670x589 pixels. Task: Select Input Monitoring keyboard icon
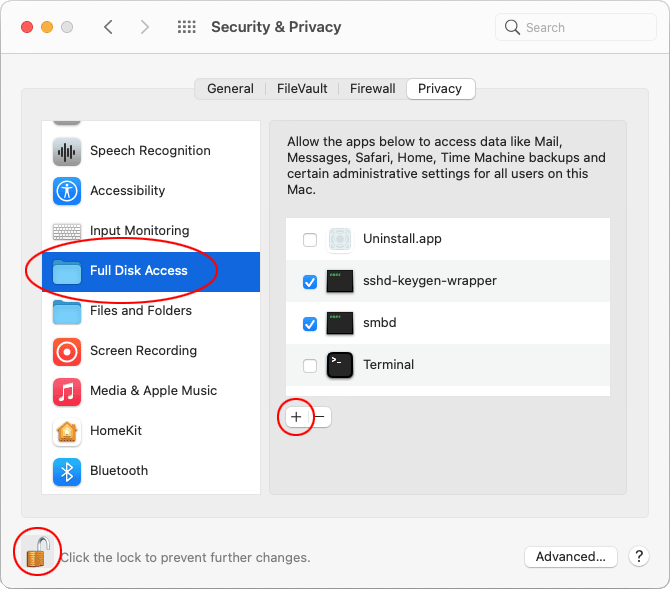[x=67, y=231]
